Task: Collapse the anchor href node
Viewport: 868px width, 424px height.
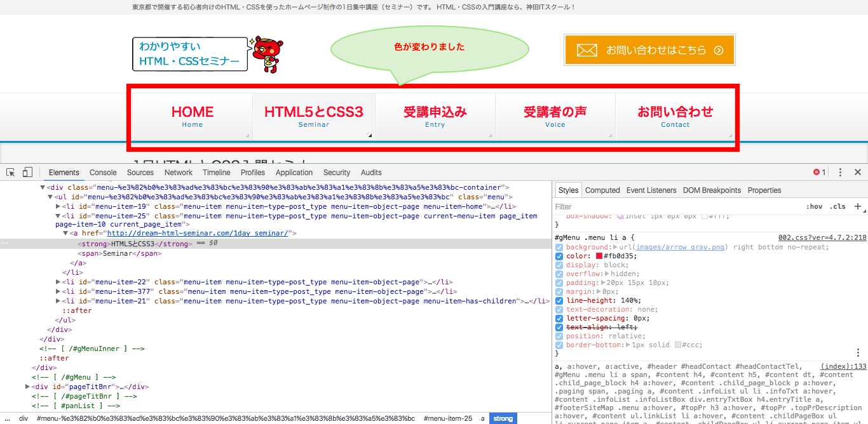Action: tap(66, 234)
